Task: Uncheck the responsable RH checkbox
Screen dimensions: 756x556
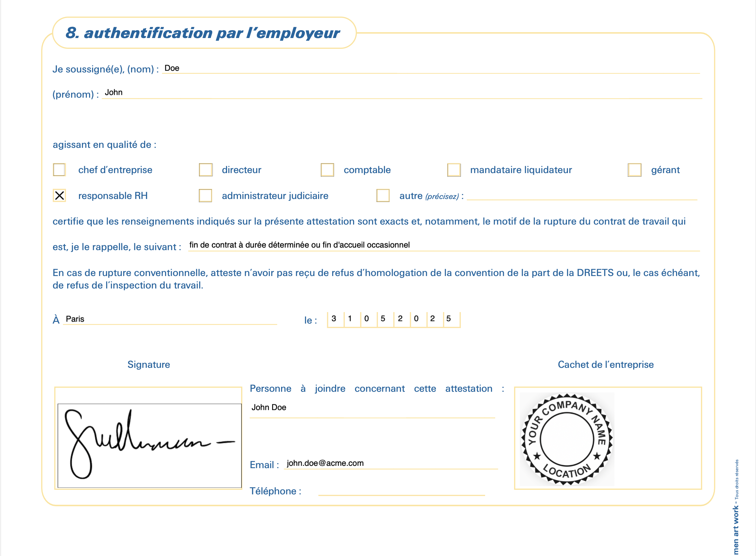Action: coord(59,195)
